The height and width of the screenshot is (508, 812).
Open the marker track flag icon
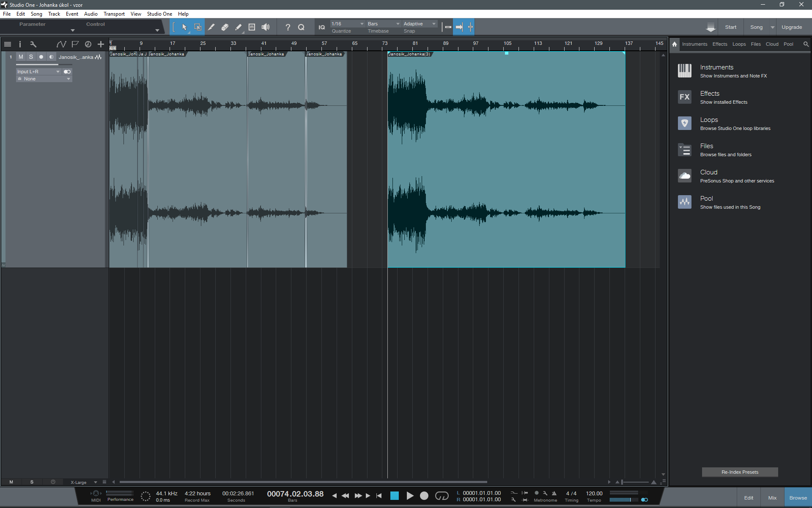(x=75, y=44)
